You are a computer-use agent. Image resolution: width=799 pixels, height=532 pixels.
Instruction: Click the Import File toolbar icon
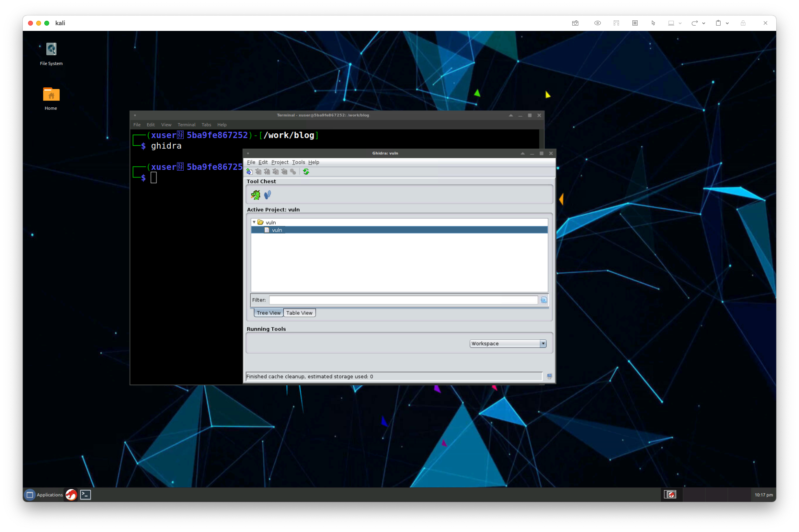[250, 172]
